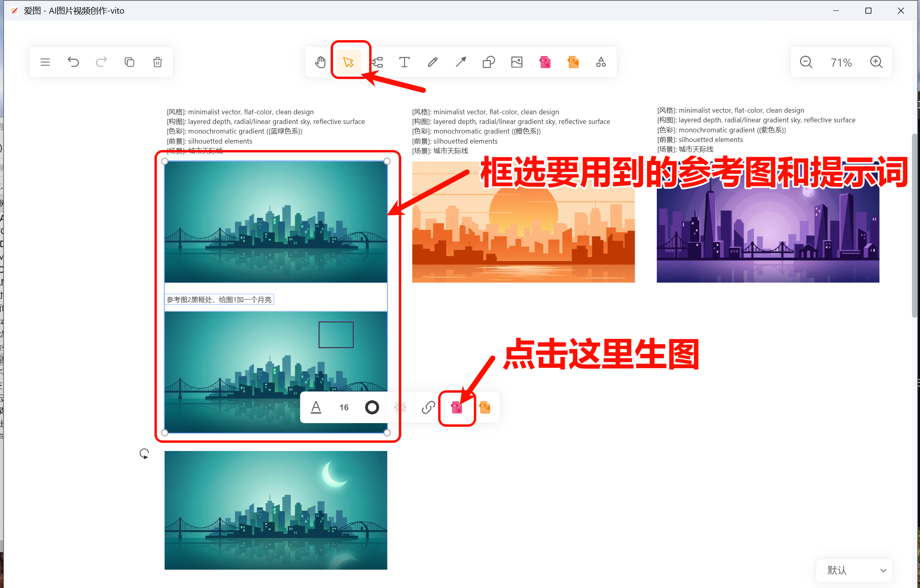Generate image via pink floating AI icon

(457, 408)
